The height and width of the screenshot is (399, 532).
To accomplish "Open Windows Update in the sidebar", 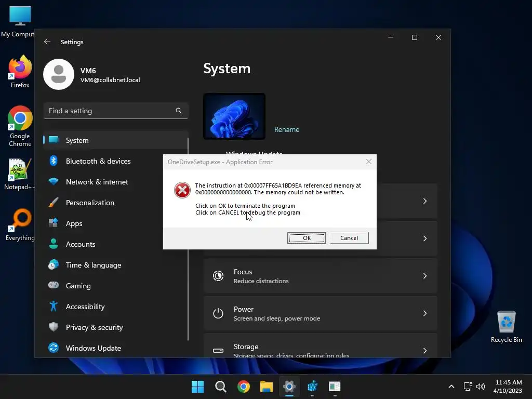I will tap(115, 348).
